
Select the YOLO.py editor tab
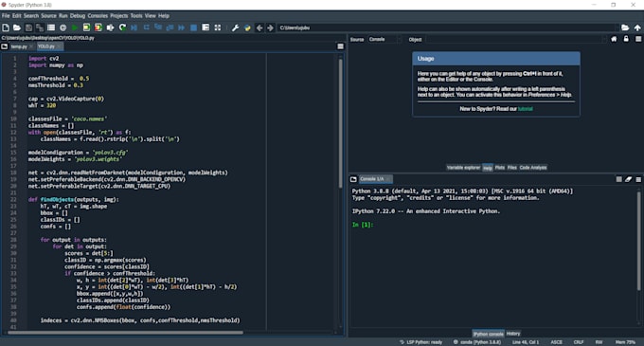pos(46,46)
